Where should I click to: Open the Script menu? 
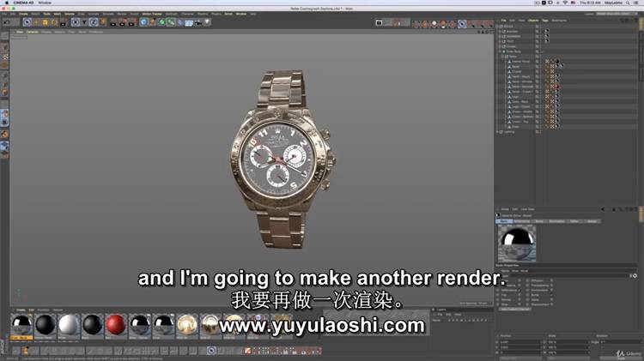[x=228, y=14]
